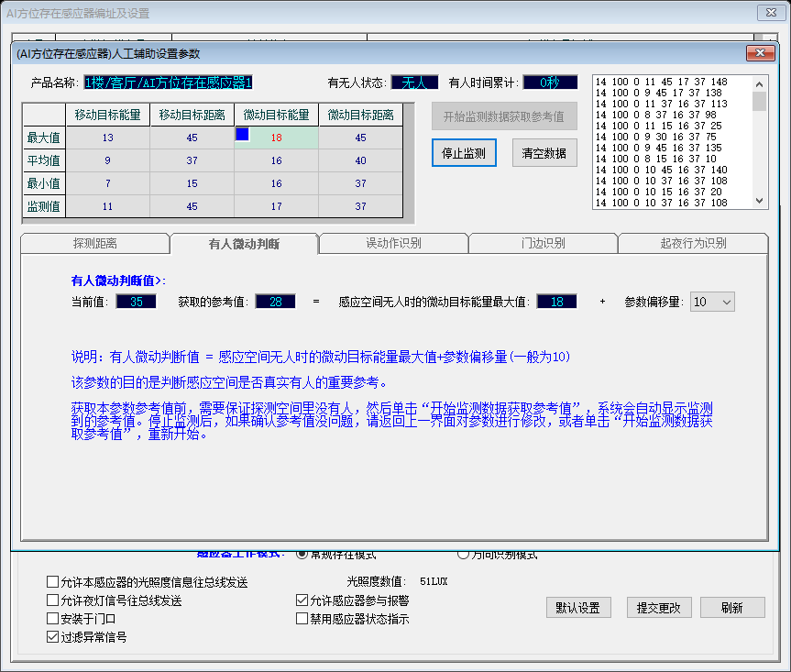
Task: Click the 停止监测 button
Action: point(464,153)
